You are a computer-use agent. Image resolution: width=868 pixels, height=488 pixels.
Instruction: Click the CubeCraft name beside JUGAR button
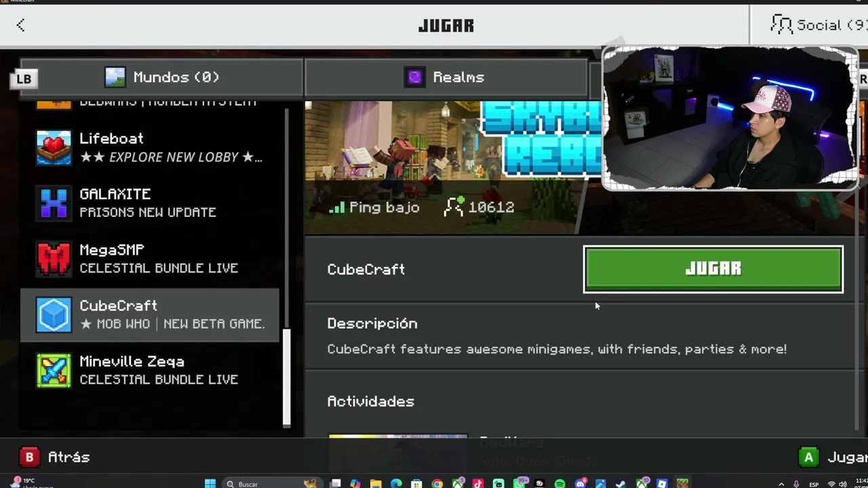coord(366,270)
